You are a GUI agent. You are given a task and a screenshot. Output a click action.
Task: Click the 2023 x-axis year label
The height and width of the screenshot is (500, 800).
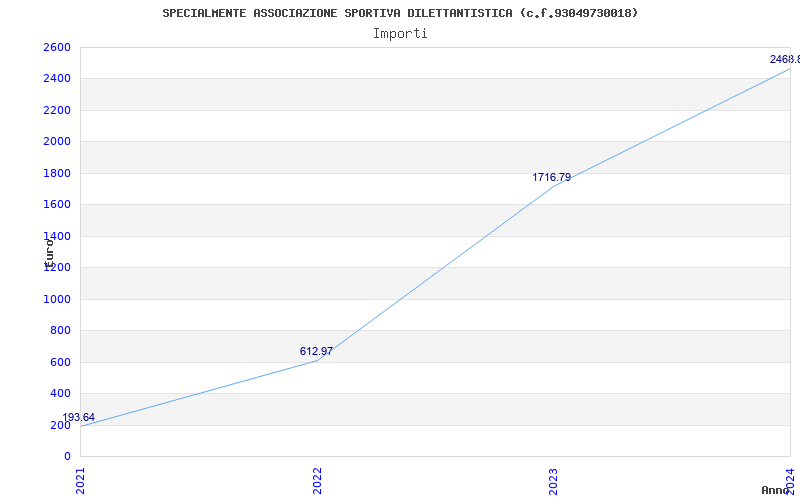(x=554, y=481)
